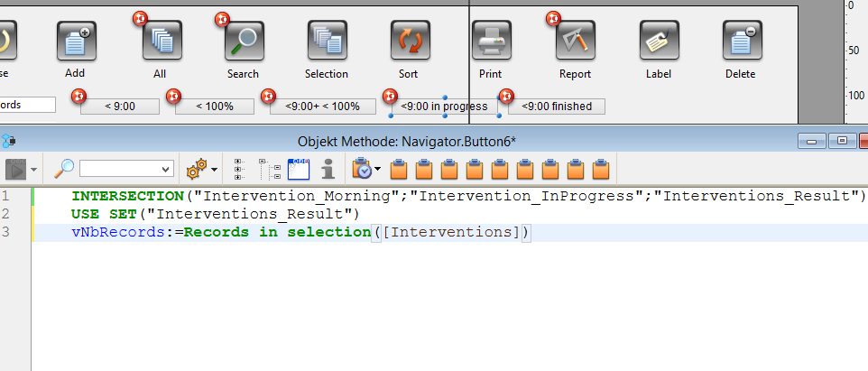Click the Selection icon button
The image size is (868, 371).
(x=326, y=41)
